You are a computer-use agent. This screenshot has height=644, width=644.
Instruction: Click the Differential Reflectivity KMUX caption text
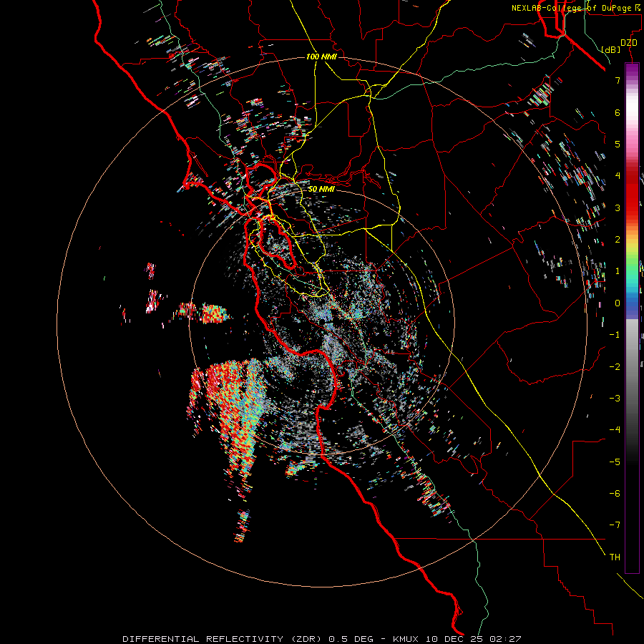click(x=322, y=639)
